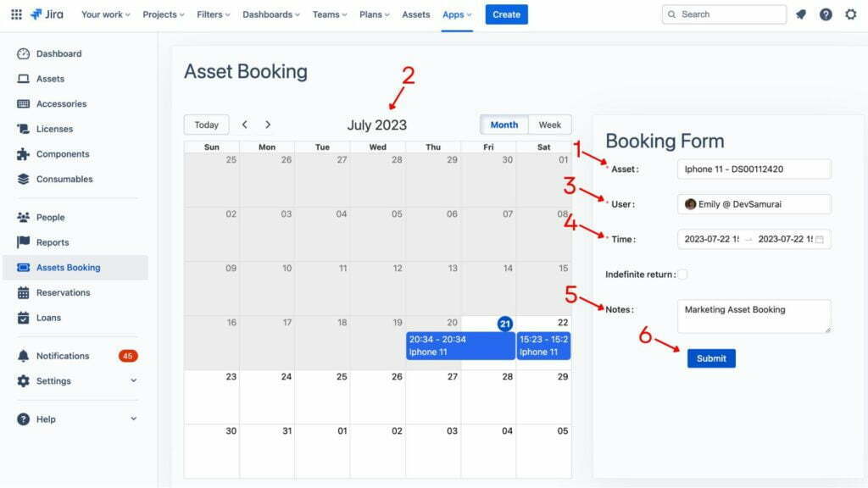This screenshot has width=868, height=488.
Task: Click the Notes input field
Action: coord(754,316)
